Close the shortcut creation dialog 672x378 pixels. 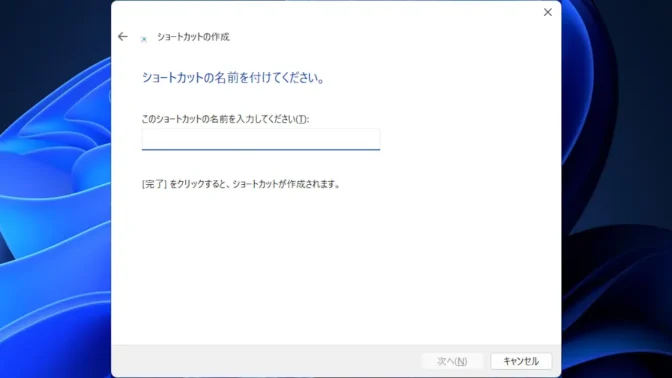pos(548,12)
